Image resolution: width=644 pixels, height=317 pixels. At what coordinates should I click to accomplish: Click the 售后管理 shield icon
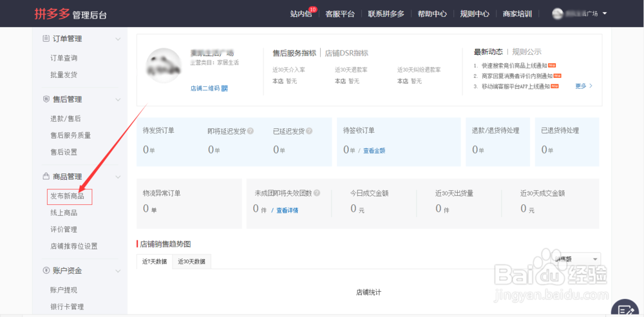(x=46, y=99)
